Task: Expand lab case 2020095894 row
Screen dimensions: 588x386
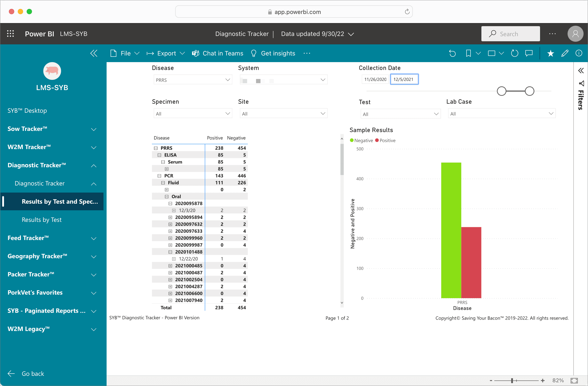Action: pos(170,217)
